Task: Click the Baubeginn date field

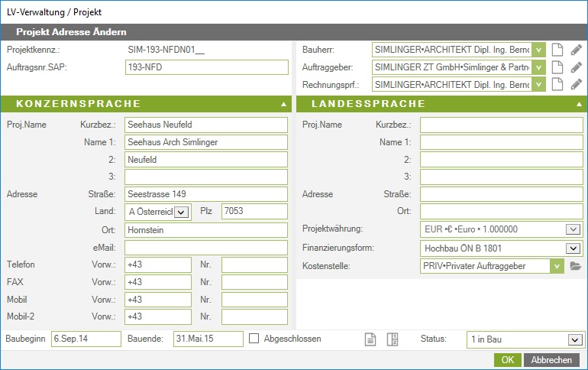Action: [86, 339]
